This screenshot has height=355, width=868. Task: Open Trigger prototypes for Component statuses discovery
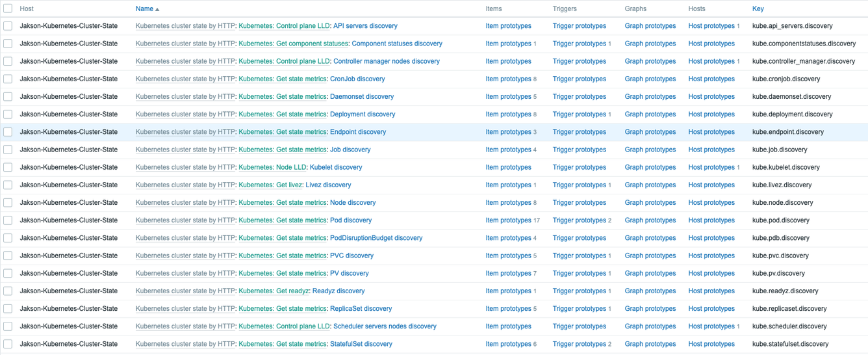(x=580, y=44)
